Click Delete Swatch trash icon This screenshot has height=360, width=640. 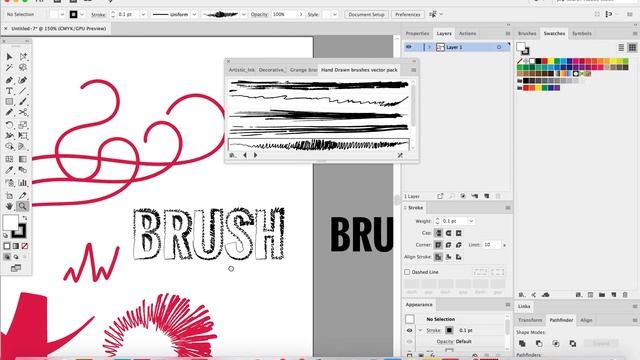[x=625, y=295]
